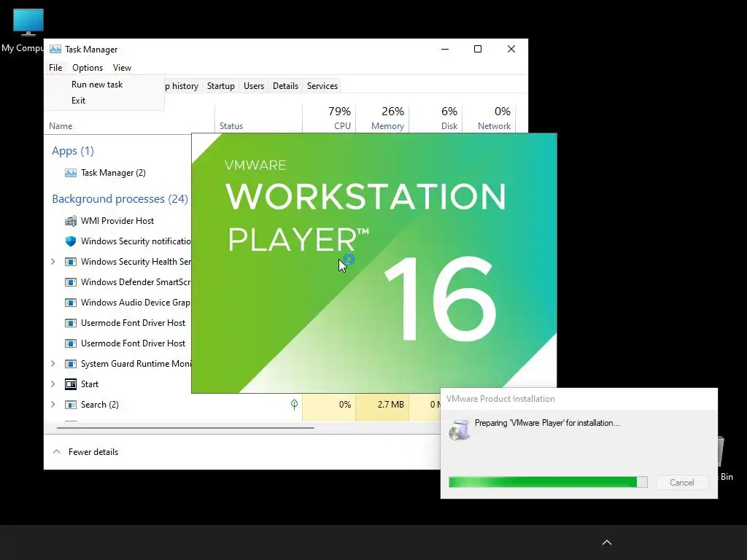Click Preparing VMware Player installation text
Screen dimensions: 747x560
547,423
